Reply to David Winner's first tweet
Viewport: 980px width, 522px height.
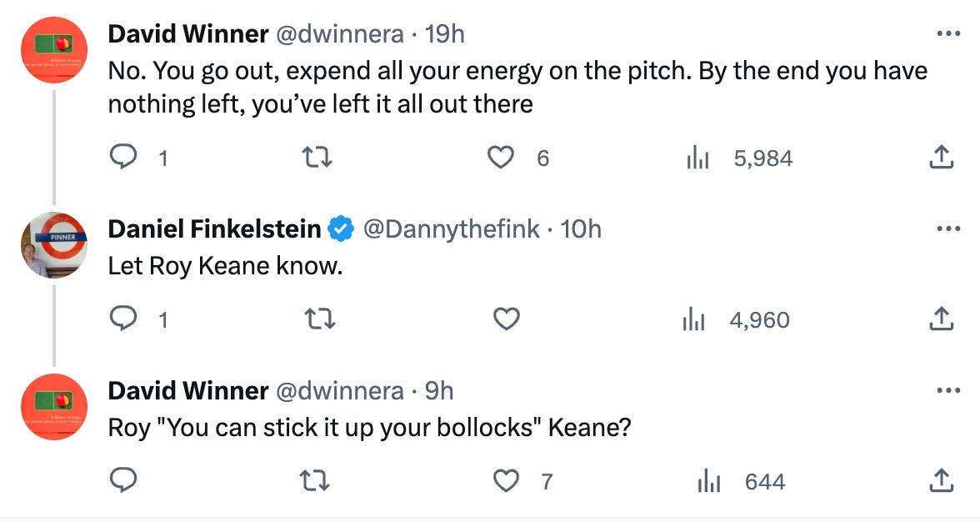tap(123, 158)
